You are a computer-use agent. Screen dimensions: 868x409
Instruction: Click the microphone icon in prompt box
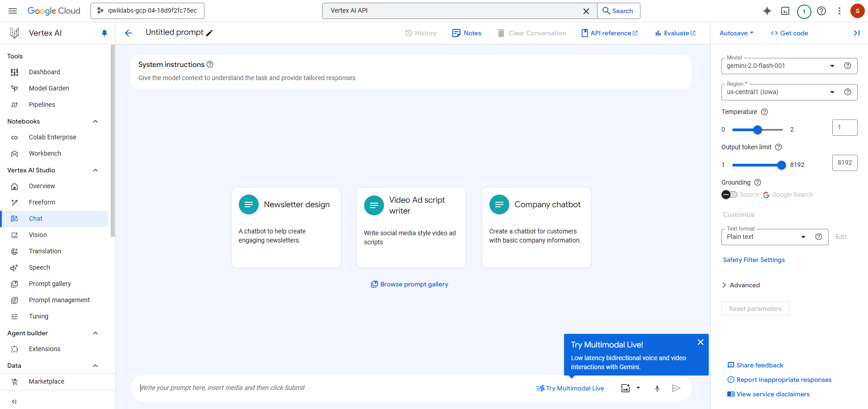pos(657,388)
